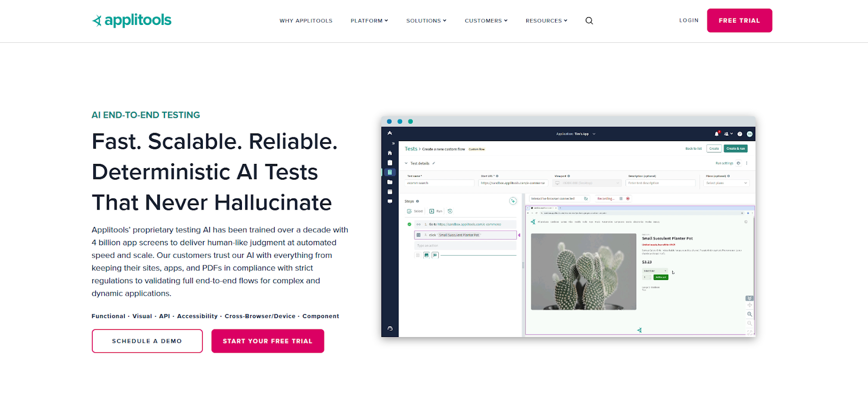Viewport: 868px width, 394px height.
Task: Open the user avatar menu
Action: 750,134
